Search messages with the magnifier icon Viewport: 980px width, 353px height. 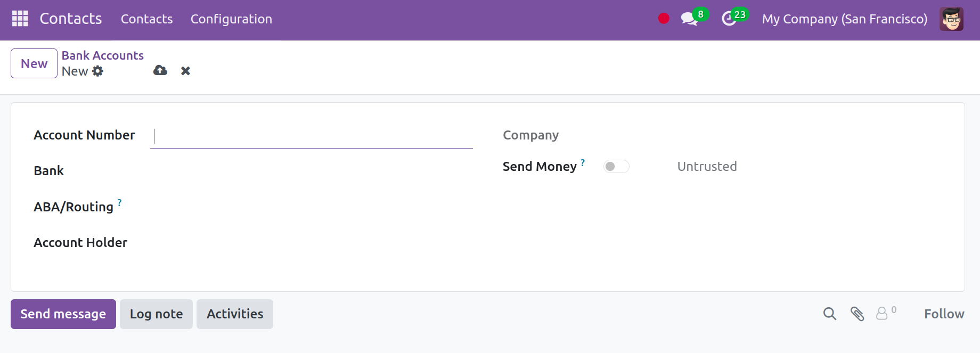click(829, 314)
